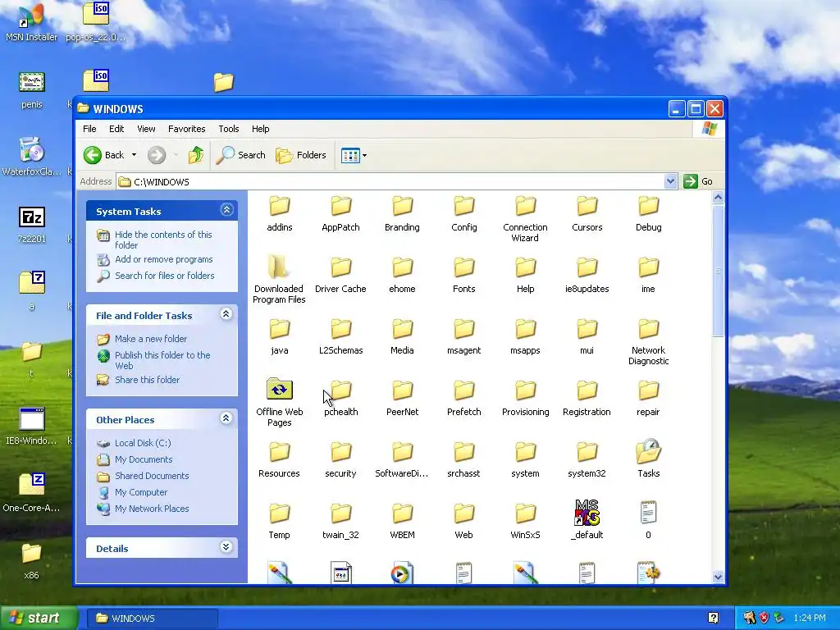Click the WINDOWS taskbar button
The width and height of the screenshot is (840, 630).
click(x=152, y=619)
